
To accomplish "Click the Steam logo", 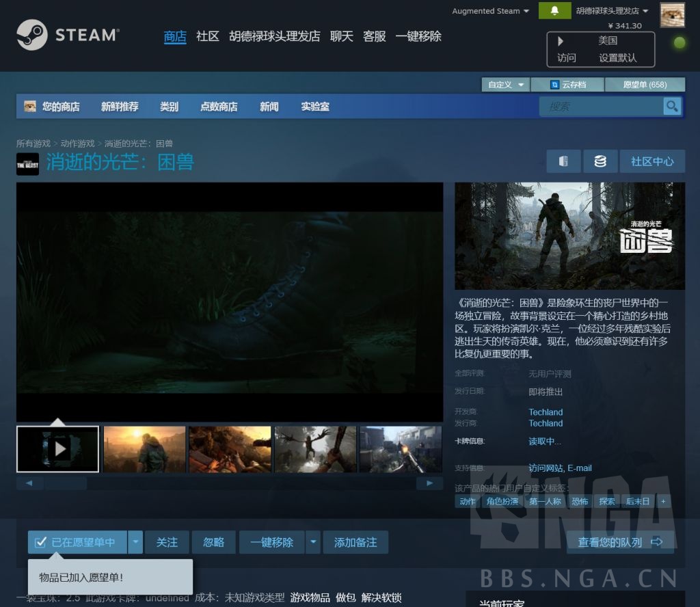I will (x=67, y=35).
